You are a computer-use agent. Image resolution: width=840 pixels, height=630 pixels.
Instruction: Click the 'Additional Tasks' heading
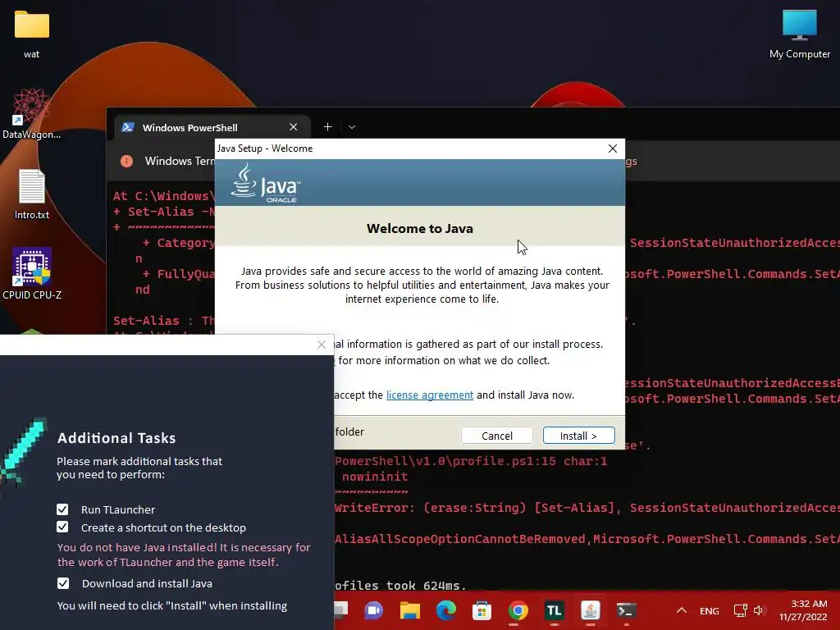pos(116,438)
